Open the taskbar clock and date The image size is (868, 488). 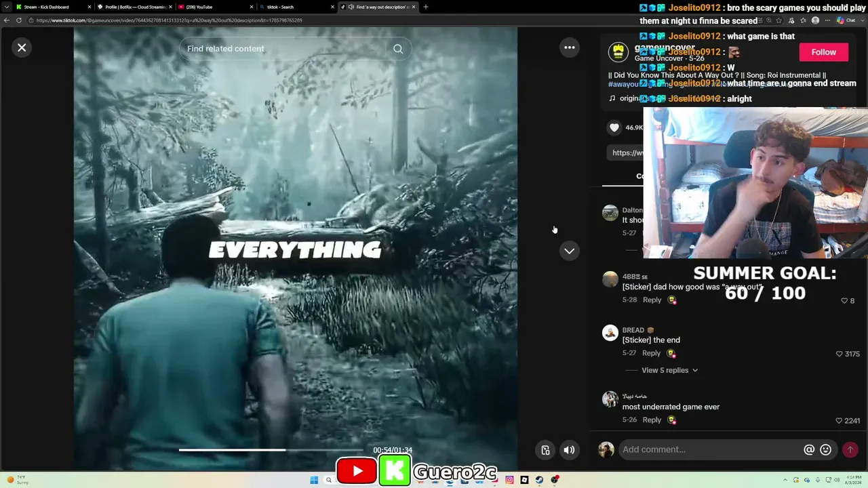(854, 480)
